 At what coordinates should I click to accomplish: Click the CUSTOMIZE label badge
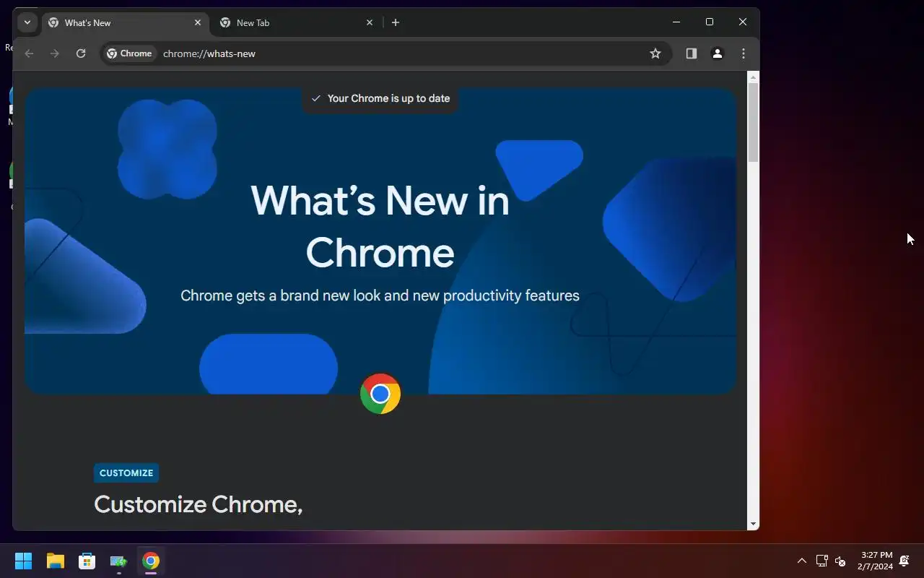pos(126,473)
